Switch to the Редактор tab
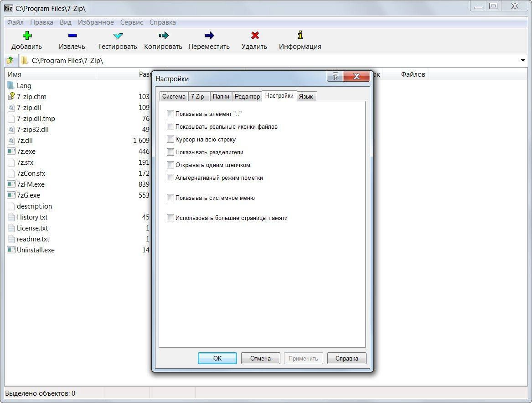This screenshot has width=532, height=403. [x=248, y=96]
